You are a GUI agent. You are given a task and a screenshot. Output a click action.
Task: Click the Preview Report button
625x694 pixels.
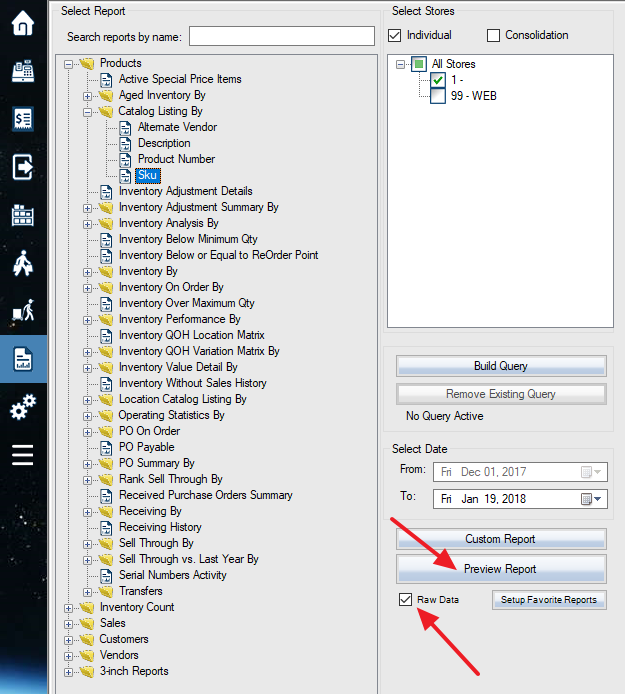[501, 569]
